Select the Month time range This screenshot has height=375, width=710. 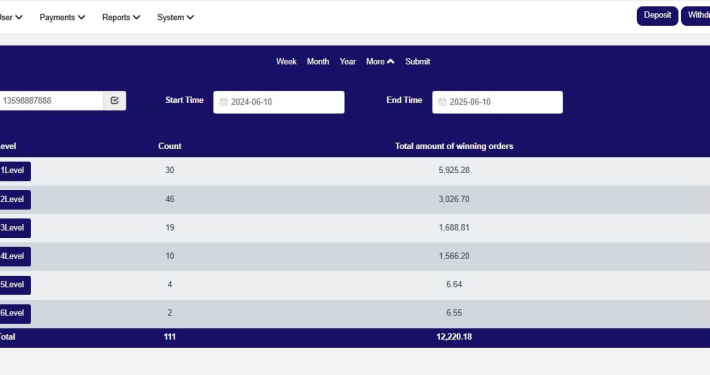coord(318,62)
